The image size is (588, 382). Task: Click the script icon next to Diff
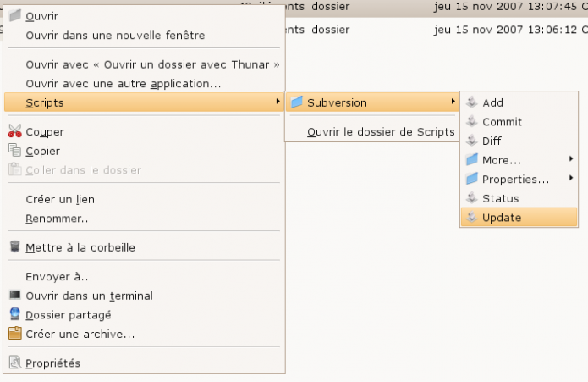[472, 141]
